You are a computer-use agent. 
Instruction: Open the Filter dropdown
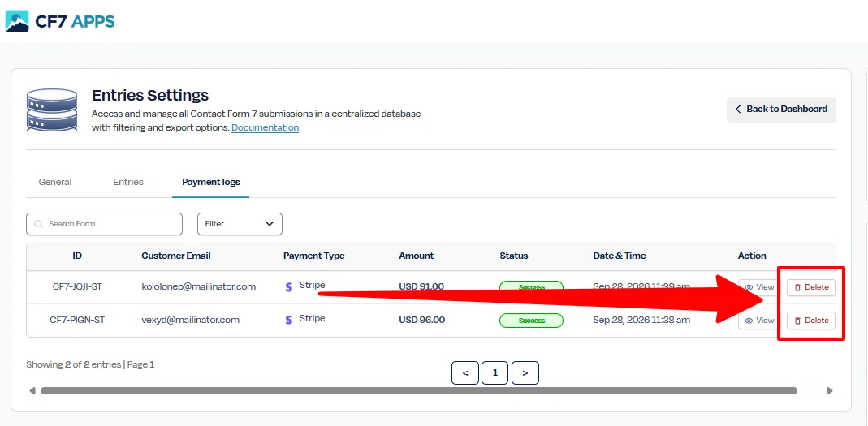tap(240, 224)
